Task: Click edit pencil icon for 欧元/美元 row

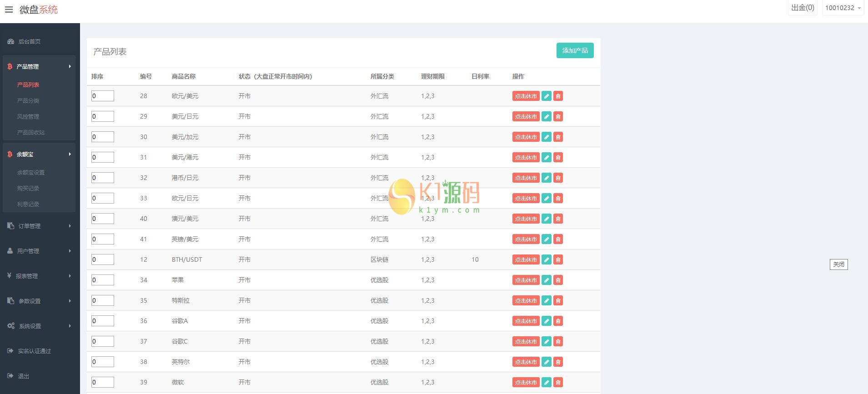Action: 547,96
